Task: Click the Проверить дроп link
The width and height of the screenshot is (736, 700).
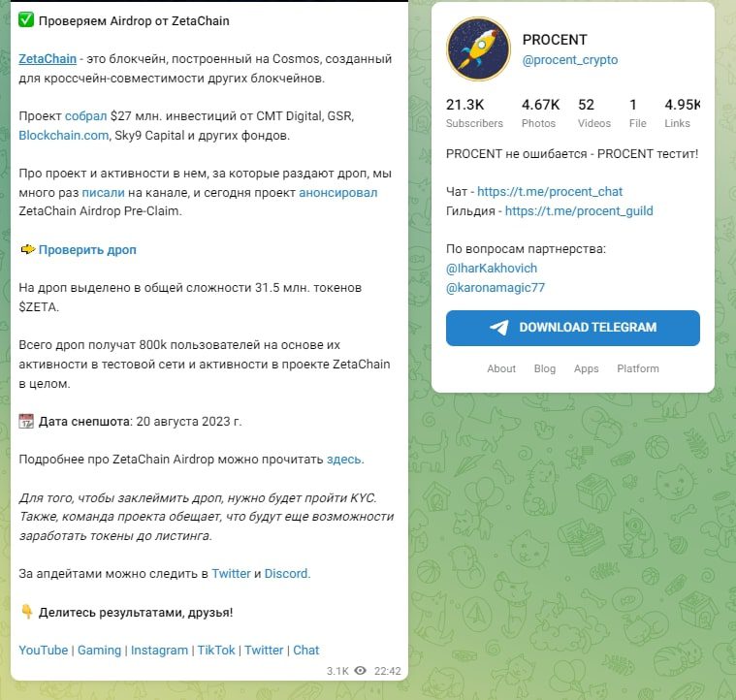Action: pos(87,250)
